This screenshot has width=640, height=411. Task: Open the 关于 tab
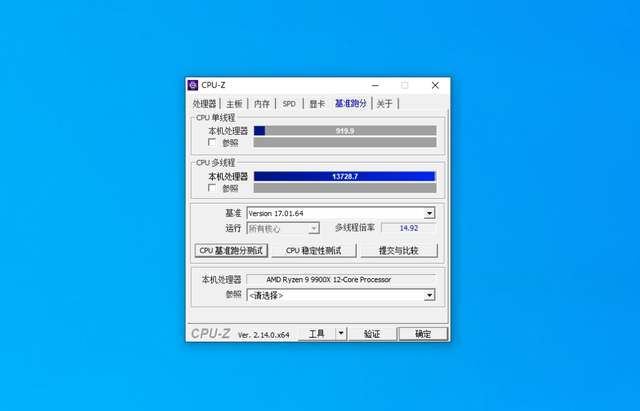pyautogui.click(x=384, y=104)
